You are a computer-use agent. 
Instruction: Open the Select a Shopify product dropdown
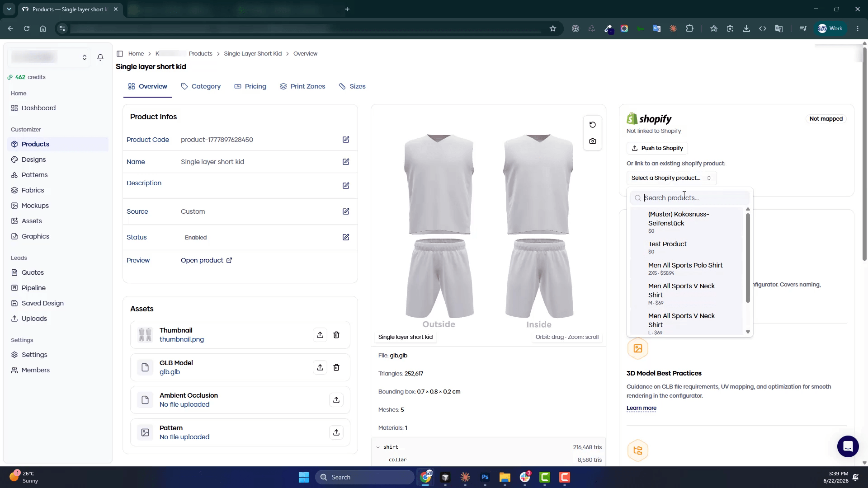tap(671, 178)
